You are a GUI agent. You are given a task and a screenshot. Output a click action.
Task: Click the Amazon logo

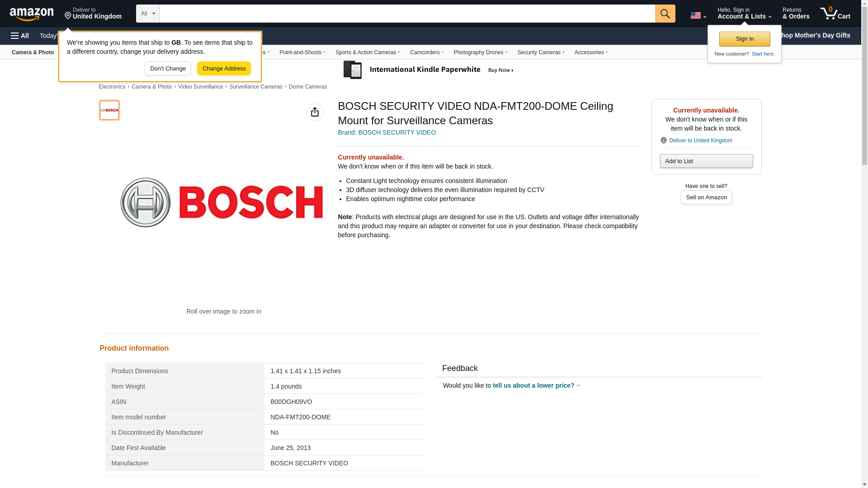pyautogui.click(x=32, y=14)
